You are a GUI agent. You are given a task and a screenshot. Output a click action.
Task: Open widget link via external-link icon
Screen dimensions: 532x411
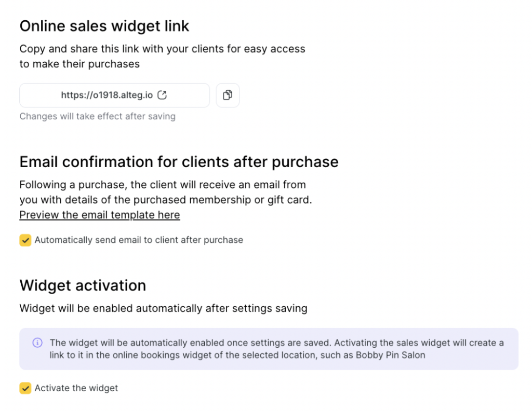click(162, 95)
